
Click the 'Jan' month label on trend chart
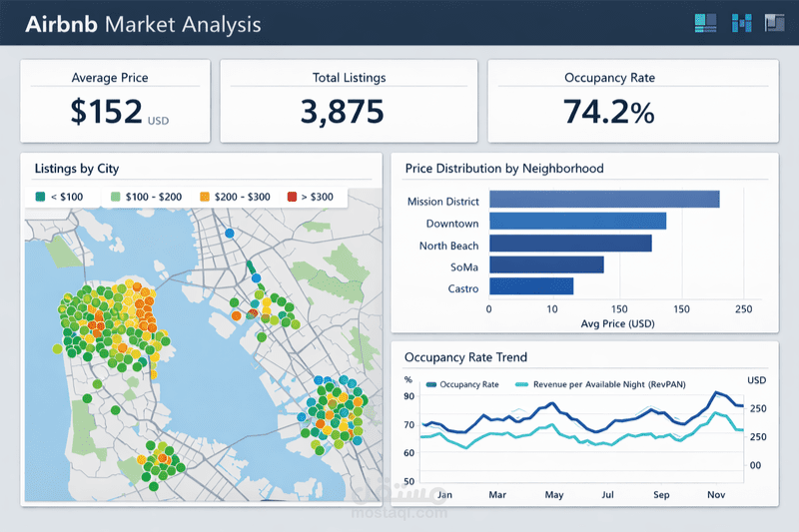click(444, 494)
